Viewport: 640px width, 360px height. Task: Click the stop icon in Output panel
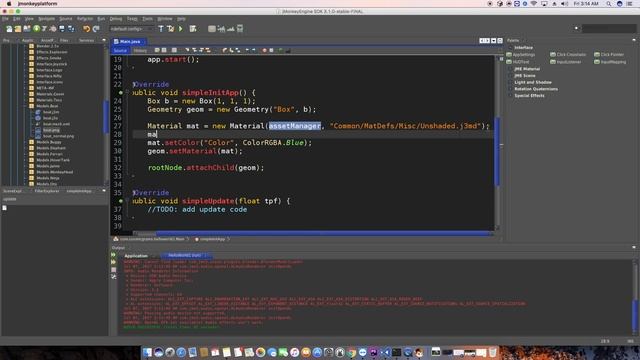click(x=113, y=269)
